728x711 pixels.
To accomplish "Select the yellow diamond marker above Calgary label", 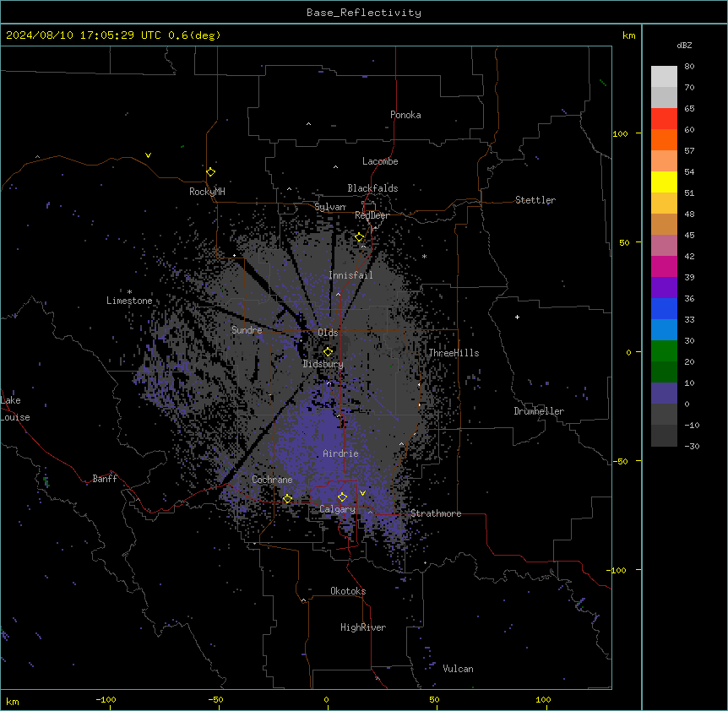I will click(x=342, y=497).
